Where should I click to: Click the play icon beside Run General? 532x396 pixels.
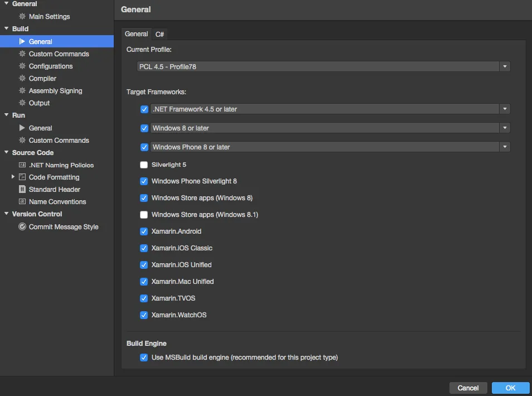click(x=22, y=128)
